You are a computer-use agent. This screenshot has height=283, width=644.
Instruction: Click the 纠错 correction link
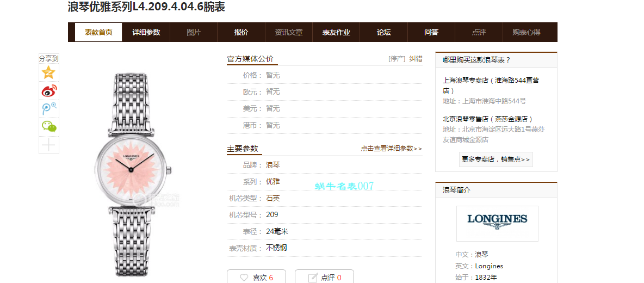coord(416,59)
